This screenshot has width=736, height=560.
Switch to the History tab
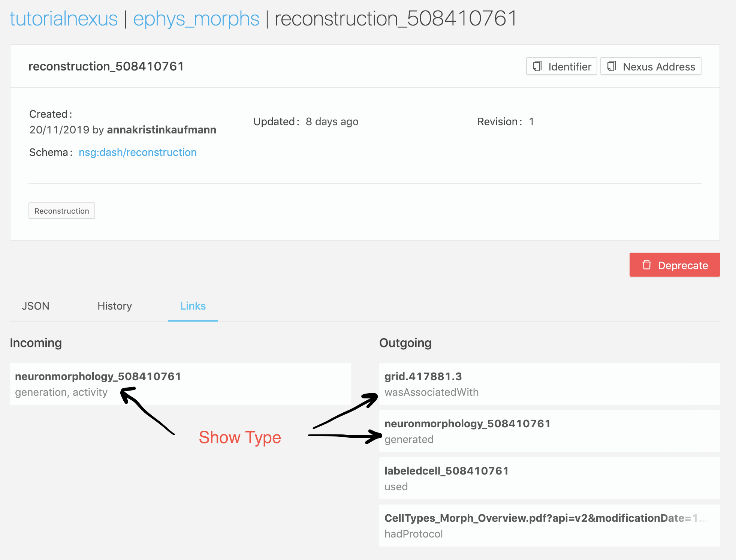pyautogui.click(x=115, y=306)
